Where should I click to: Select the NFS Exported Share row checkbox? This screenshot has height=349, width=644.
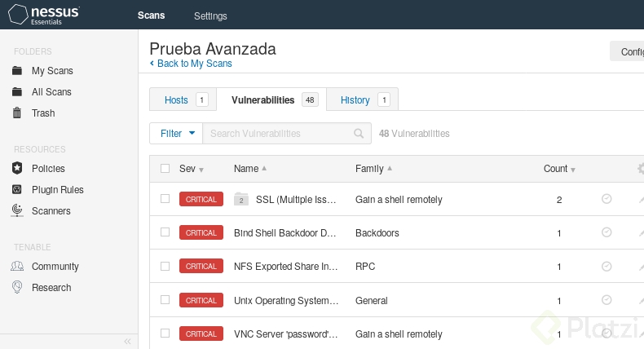coord(165,266)
